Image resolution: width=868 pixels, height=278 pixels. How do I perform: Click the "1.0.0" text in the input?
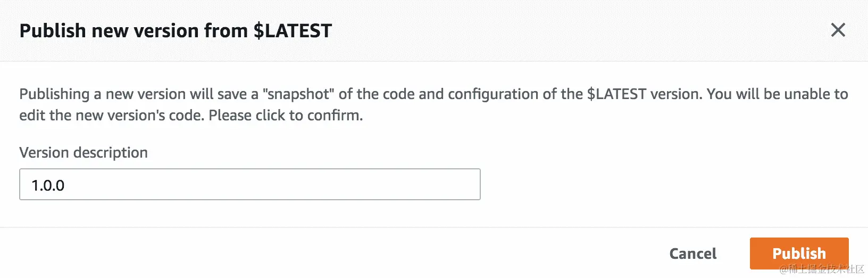[x=48, y=185]
